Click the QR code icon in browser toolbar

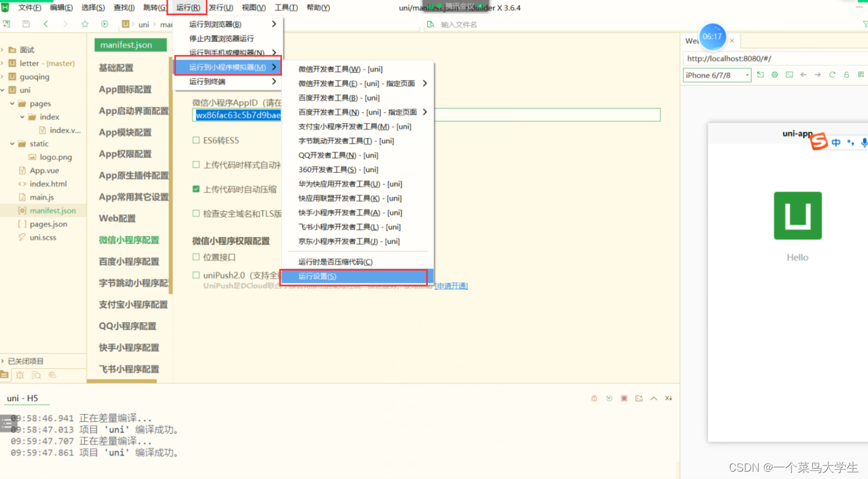861,75
